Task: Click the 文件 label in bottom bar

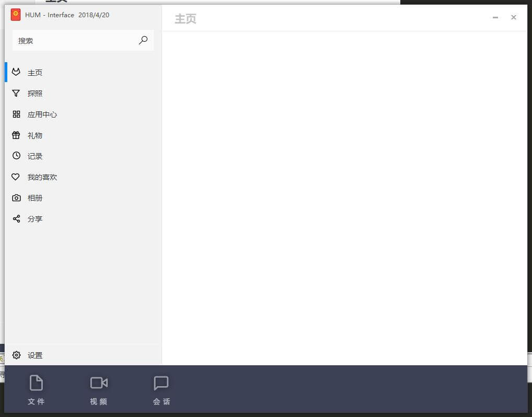Action: pyautogui.click(x=36, y=402)
